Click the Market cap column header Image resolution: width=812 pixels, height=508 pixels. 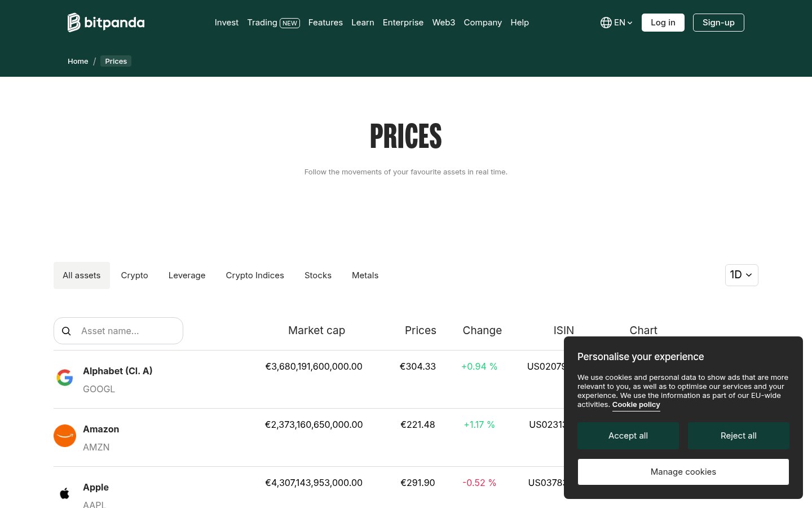(x=316, y=330)
